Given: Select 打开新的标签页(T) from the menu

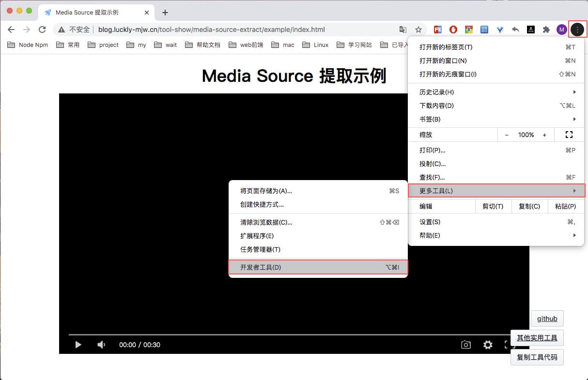Looking at the screenshot, I should pos(496,47).
